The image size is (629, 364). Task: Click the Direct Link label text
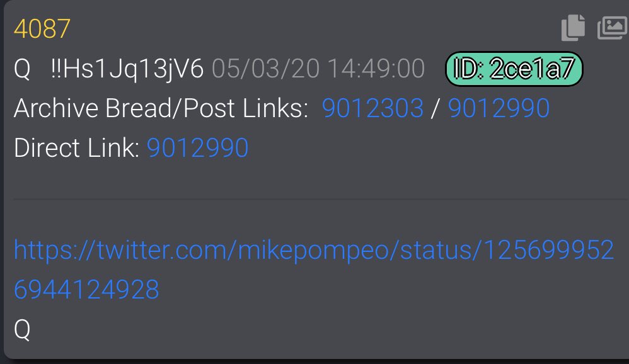point(76,148)
